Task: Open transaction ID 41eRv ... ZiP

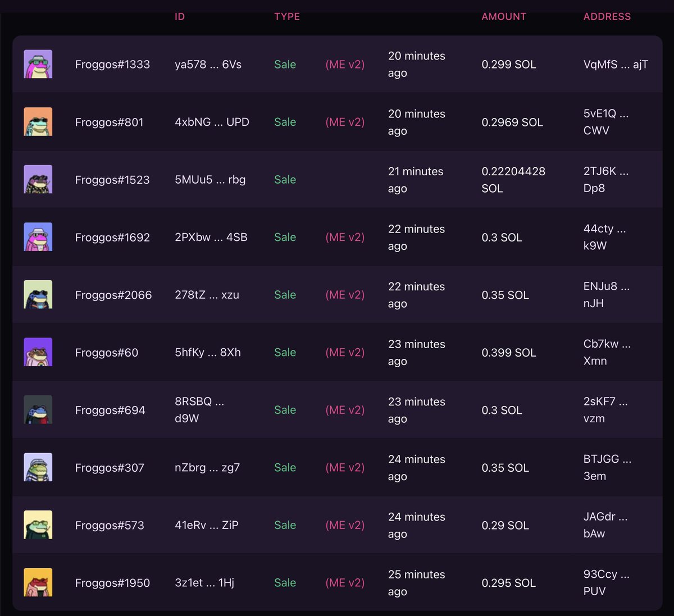Action: 207,525
